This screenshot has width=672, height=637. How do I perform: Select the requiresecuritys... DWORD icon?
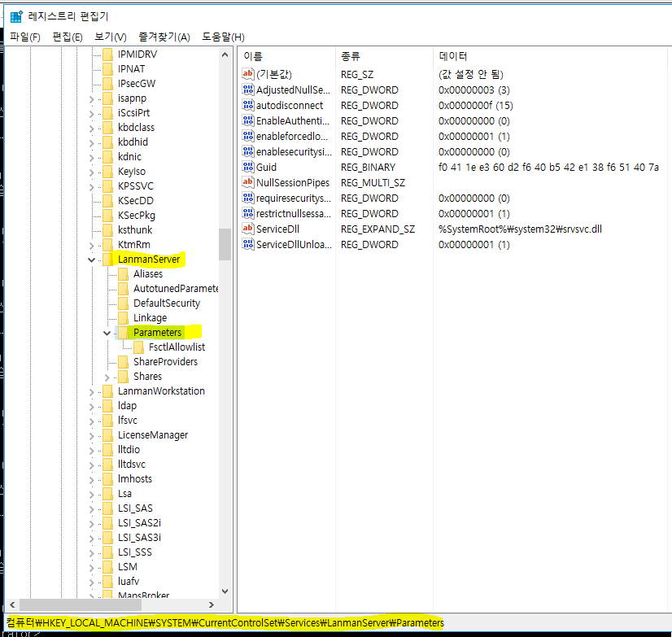(x=247, y=198)
